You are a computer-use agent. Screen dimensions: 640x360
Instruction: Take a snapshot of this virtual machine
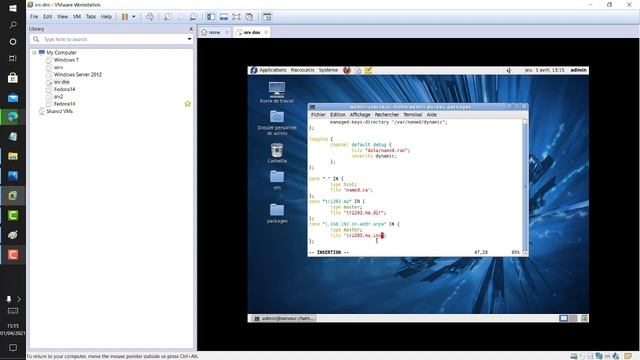pyautogui.click(x=168, y=17)
